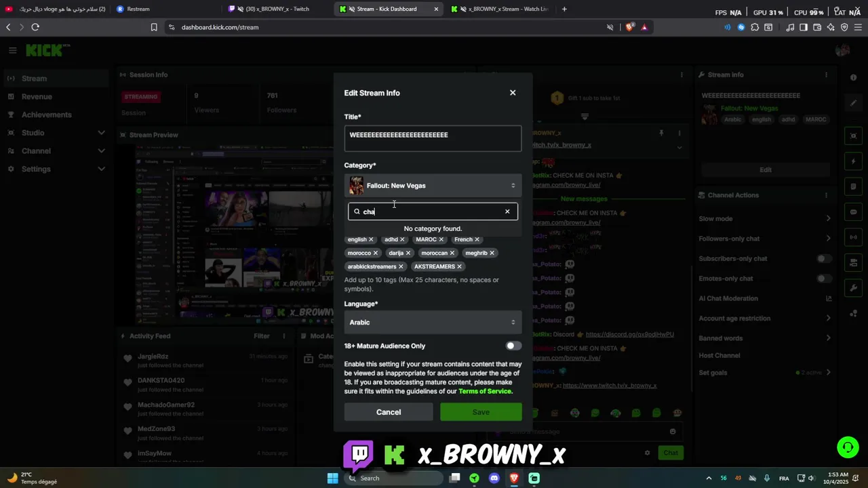Open Achievements in the sidebar

pyautogui.click(x=56, y=115)
